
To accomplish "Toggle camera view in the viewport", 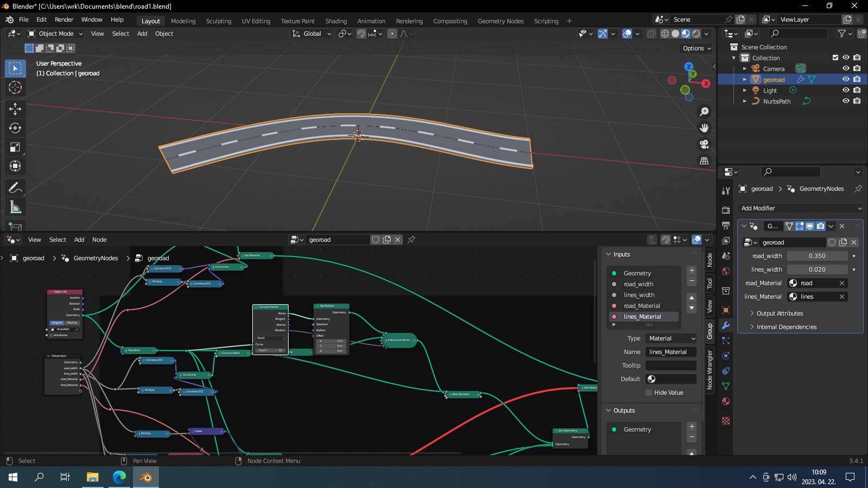I will tap(704, 144).
